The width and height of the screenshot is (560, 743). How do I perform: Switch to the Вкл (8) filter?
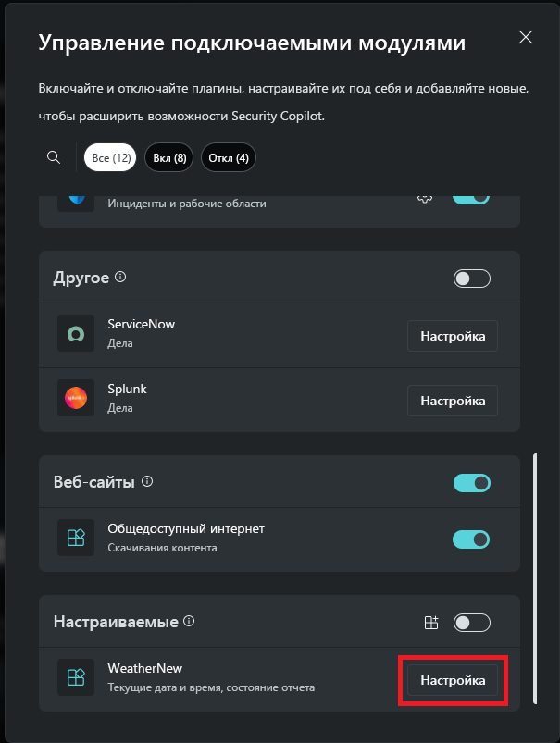(x=168, y=156)
